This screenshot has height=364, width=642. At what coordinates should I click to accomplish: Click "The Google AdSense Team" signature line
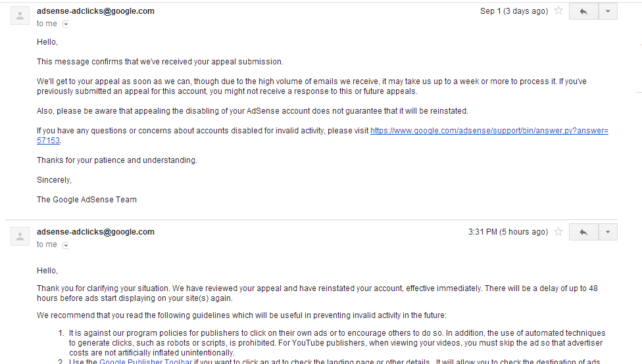(x=87, y=200)
